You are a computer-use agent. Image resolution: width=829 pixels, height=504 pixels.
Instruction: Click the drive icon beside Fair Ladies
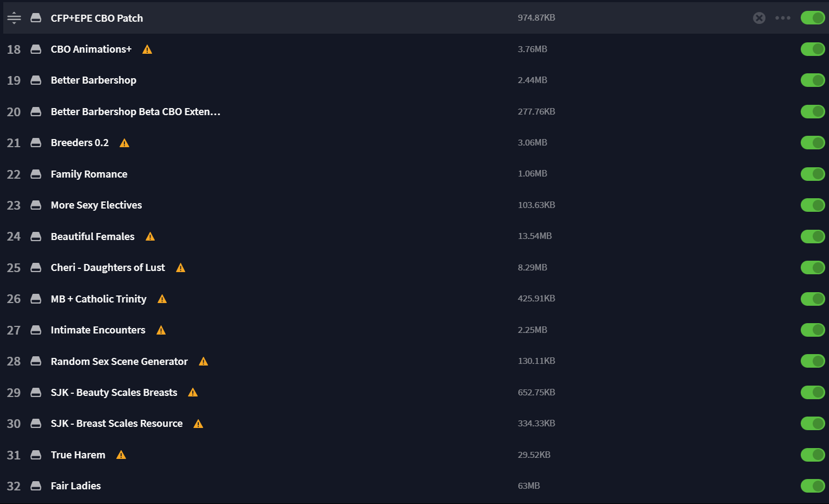click(36, 486)
